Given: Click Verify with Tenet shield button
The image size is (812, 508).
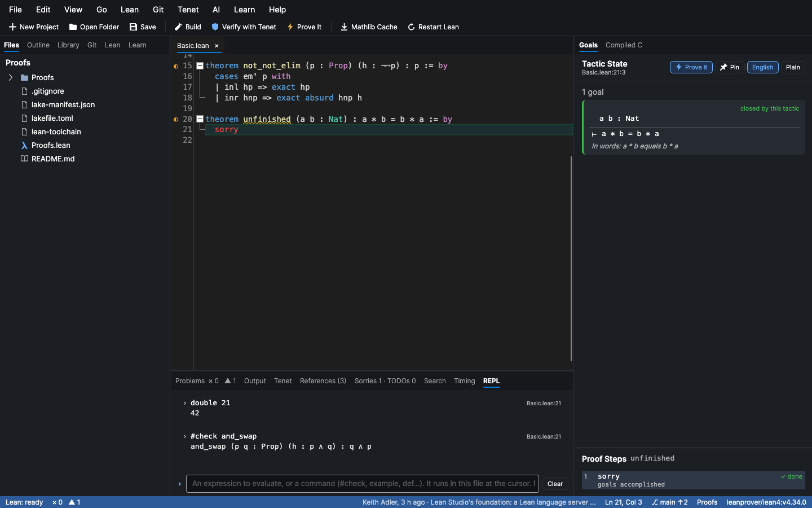Looking at the screenshot, I should coord(244,27).
